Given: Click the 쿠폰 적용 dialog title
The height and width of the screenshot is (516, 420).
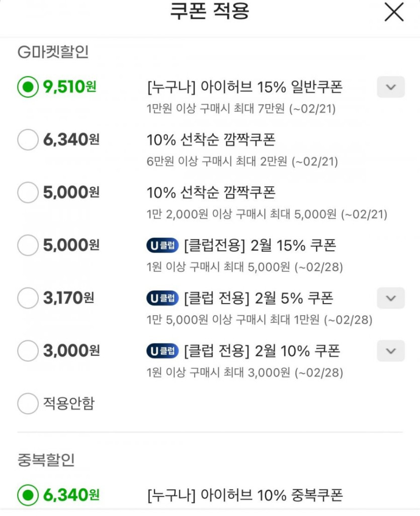Looking at the screenshot, I should point(210,11).
